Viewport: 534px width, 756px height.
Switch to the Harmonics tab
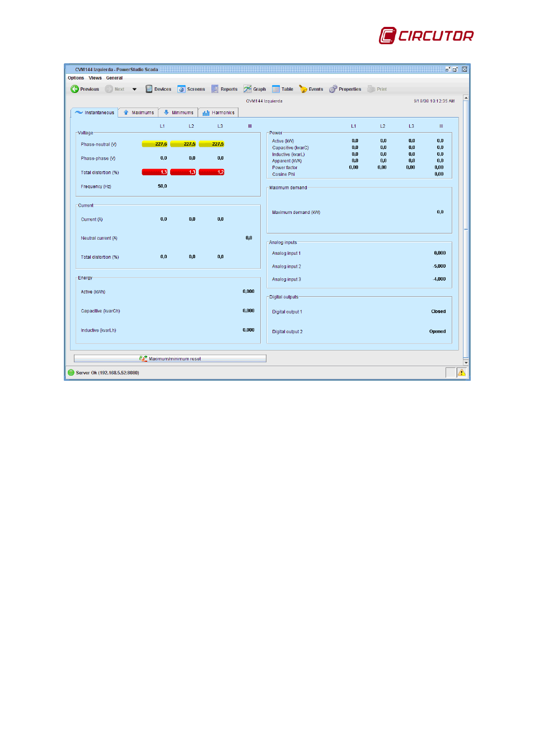coord(218,113)
